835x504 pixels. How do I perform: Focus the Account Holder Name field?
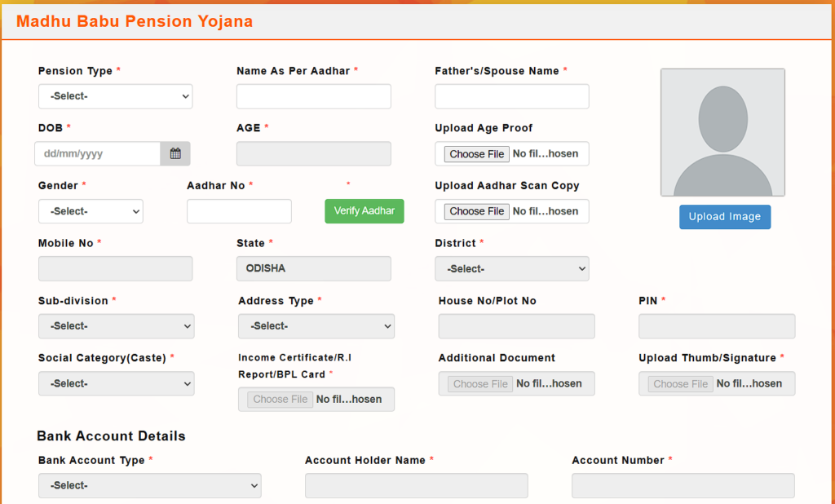click(x=417, y=485)
